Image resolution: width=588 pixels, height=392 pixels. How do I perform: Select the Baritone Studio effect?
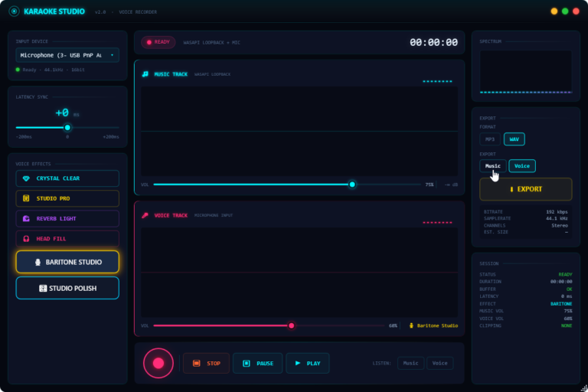click(x=67, y=262)
